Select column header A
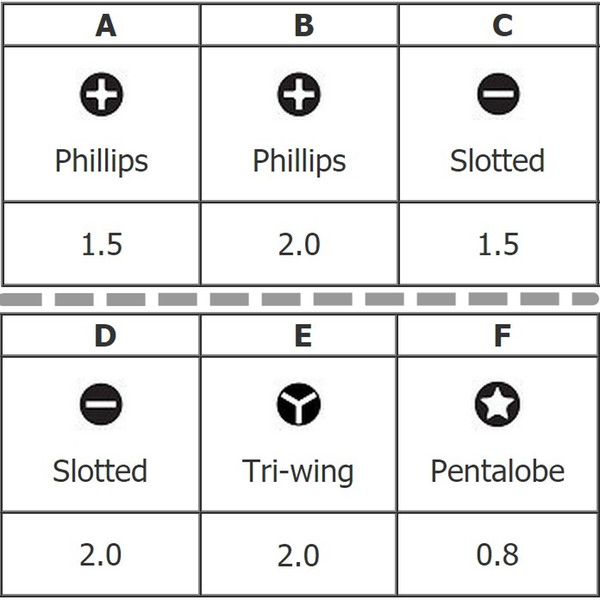Viewport: 600px width, 600px height. (106, 26)
